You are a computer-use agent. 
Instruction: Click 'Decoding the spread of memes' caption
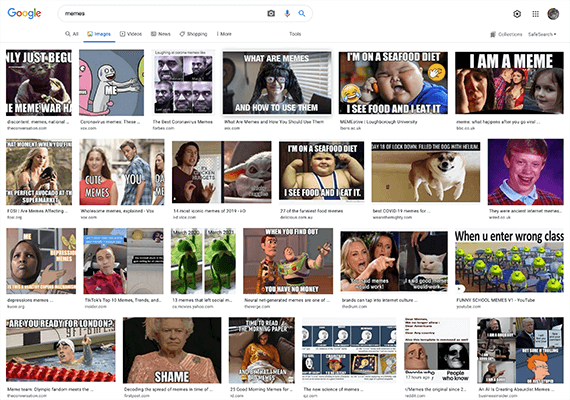pos(169,389)
